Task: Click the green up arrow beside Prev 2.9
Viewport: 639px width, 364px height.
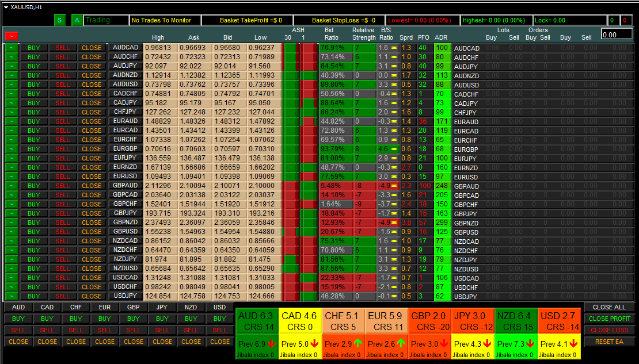Action: (x=358, y=344)
